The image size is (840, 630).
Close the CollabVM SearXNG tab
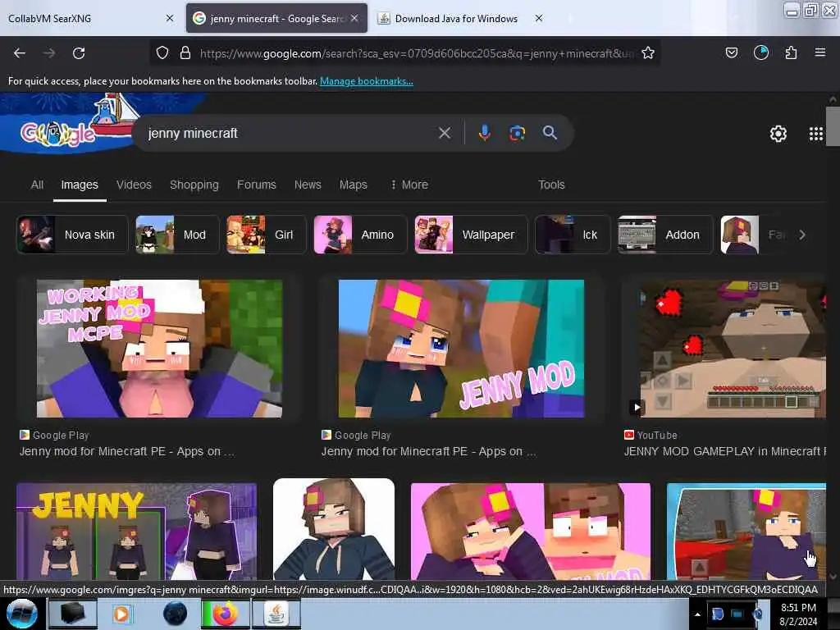[170, 18]
